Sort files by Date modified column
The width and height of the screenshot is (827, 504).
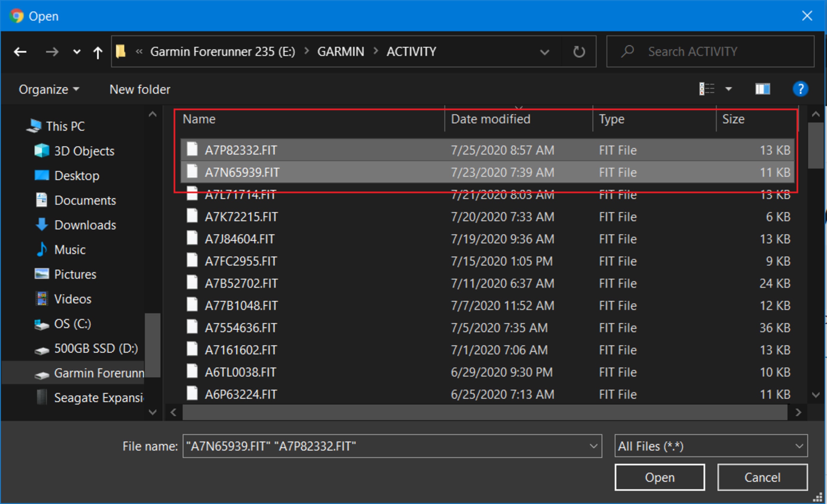pos(490,120)
